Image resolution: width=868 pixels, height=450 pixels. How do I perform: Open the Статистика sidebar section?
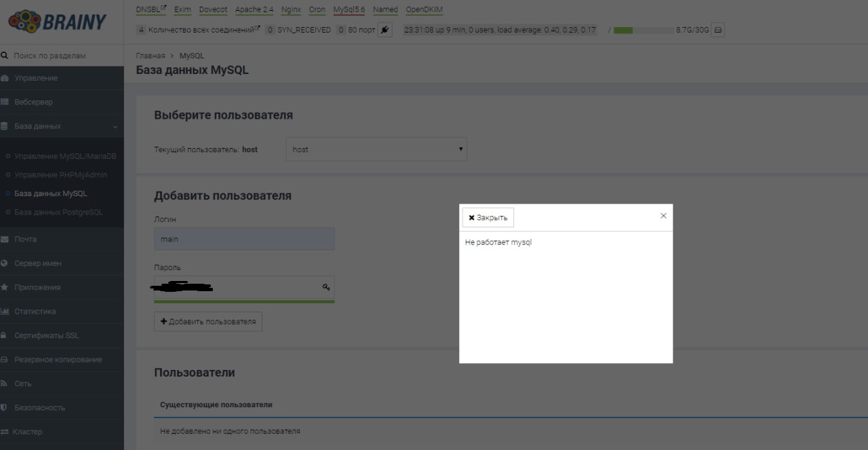pyautogui.click(x=35, y=312)
